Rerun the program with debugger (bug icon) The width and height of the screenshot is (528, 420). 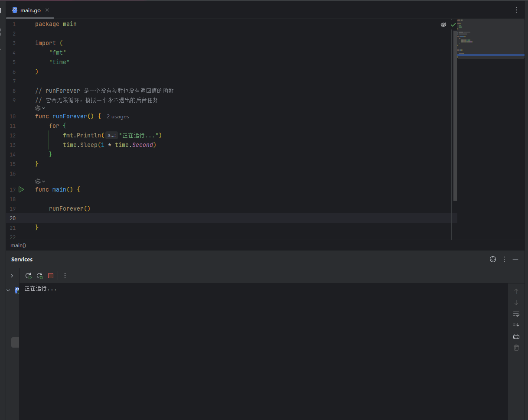[x=39, y=276]
